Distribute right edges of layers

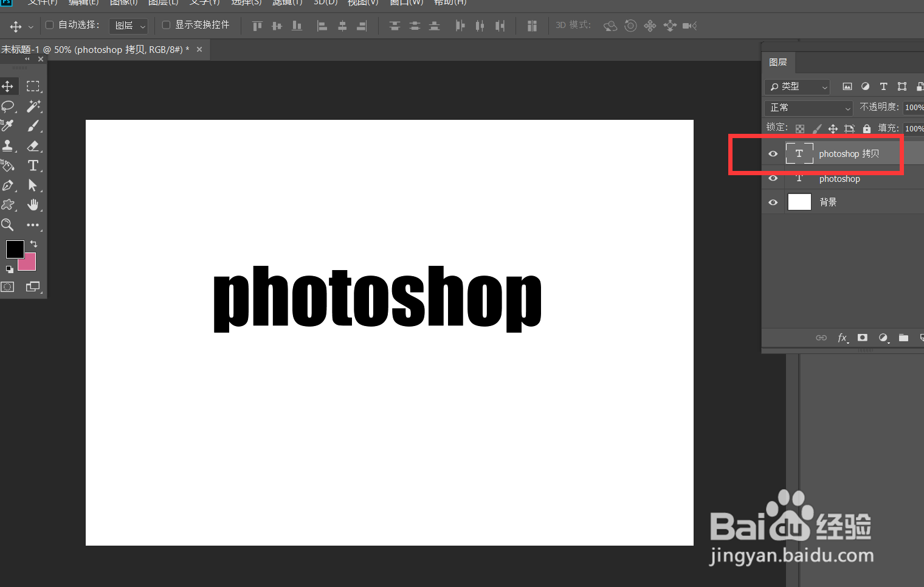coord(500,26)
